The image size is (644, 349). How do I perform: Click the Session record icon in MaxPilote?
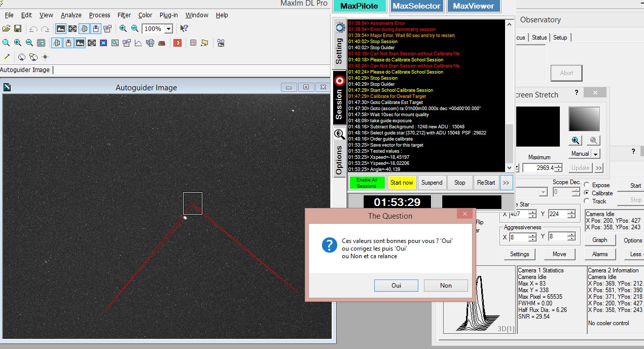tap(339, 81)
